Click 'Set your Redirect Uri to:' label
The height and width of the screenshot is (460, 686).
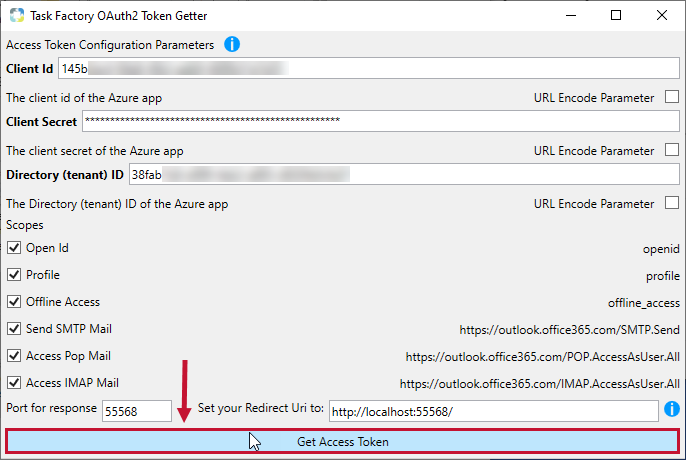click(x=261, y=408)
